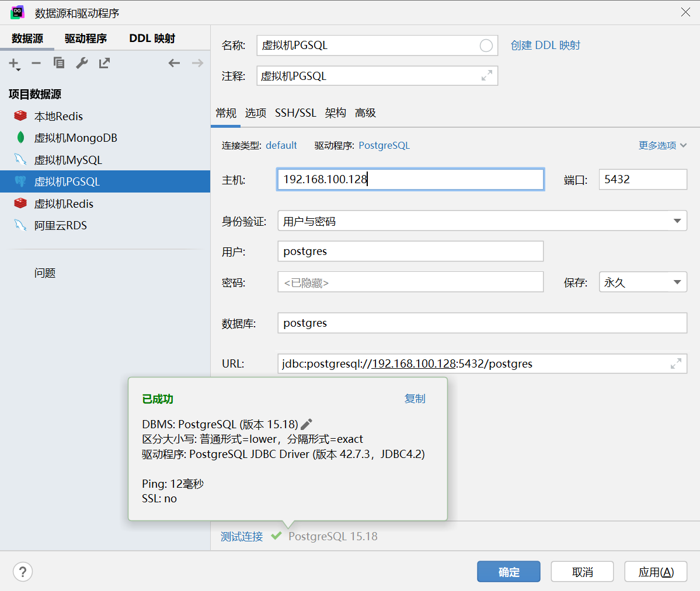Open the 常规 settings tab

click(226, 113)
